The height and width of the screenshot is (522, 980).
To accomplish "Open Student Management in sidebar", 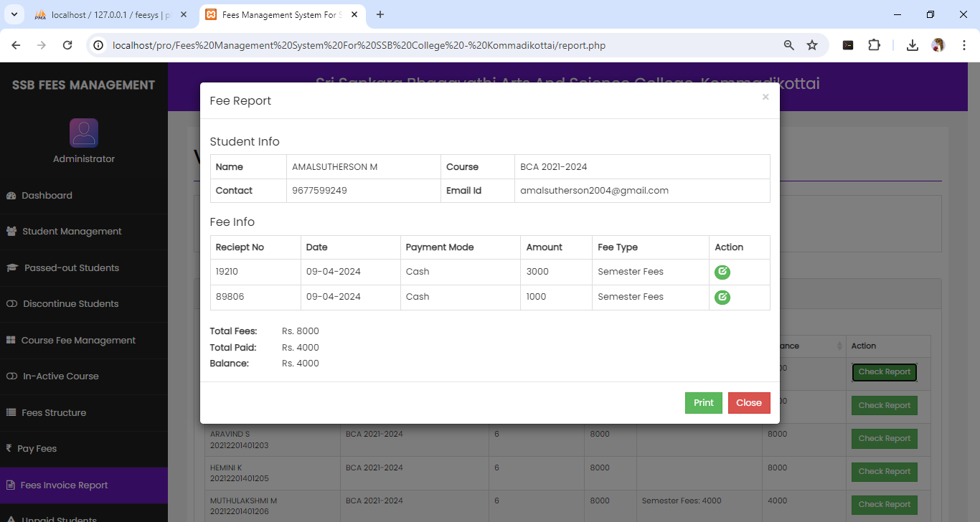I will (x=72, y=232).
